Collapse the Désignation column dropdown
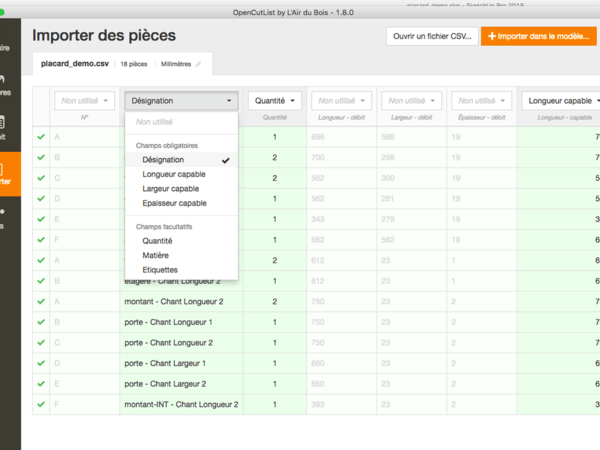Screen dimensions: 600x450 pyautogui.click(x=181, y=101)
